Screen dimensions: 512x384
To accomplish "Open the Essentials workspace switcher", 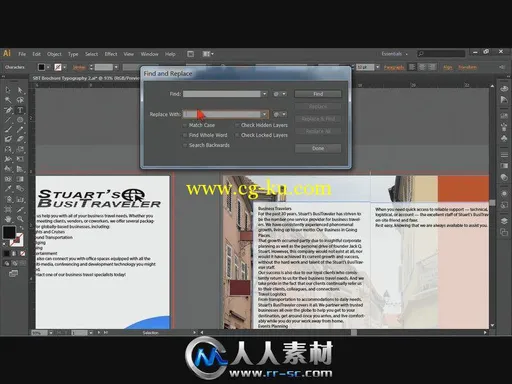I will pyautogui.click(x=394, y=54).
